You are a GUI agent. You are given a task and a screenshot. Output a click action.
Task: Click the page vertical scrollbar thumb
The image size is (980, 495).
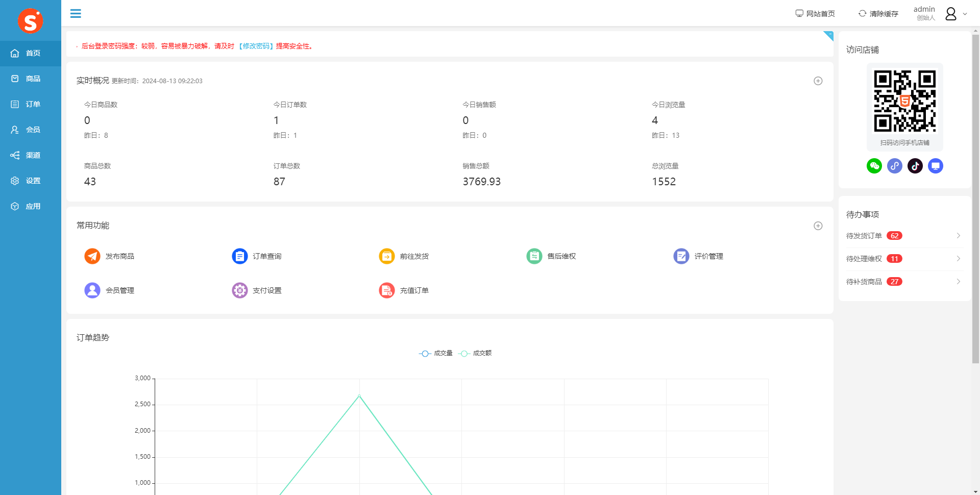(975, 199)
